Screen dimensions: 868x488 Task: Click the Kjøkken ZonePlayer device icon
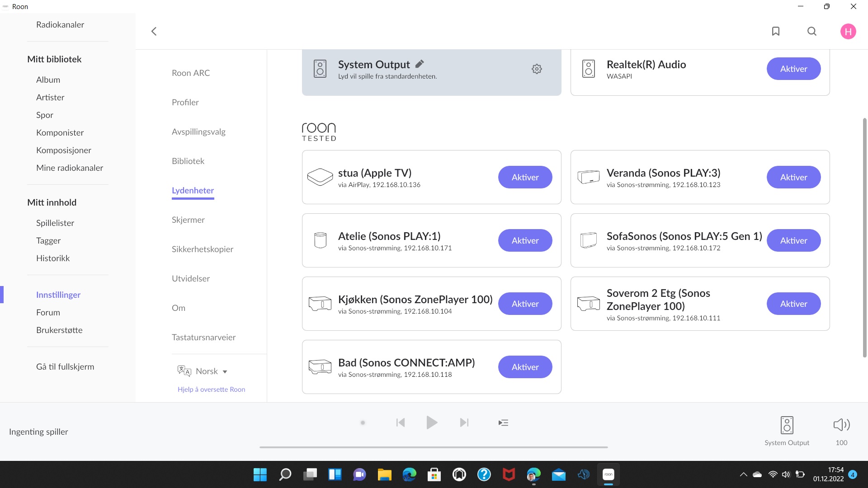[x=320, y=304]
